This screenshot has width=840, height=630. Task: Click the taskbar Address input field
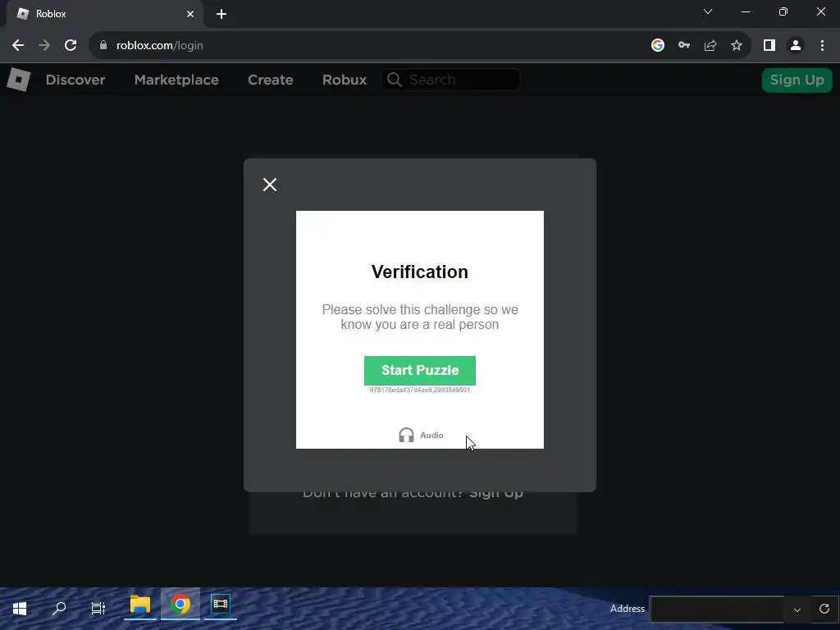[717, 609]
